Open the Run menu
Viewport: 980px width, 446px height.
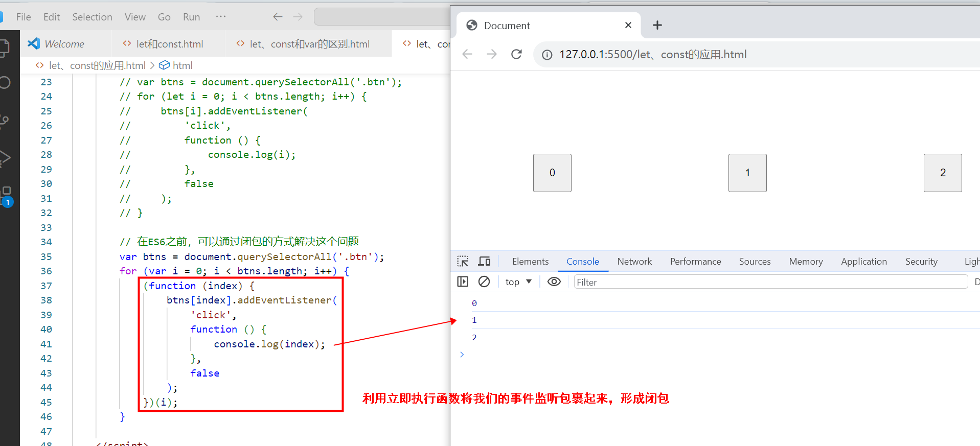point(191,17)
